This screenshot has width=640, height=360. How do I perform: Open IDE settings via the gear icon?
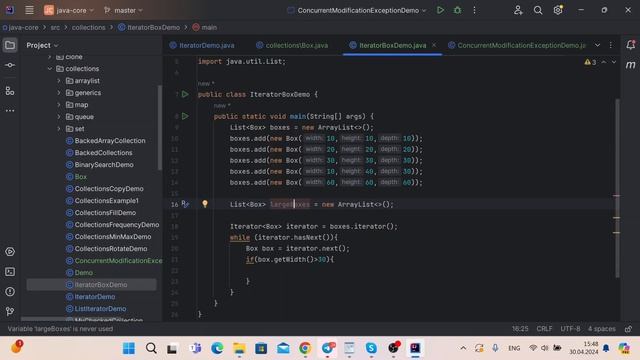(x=558, y=10)
